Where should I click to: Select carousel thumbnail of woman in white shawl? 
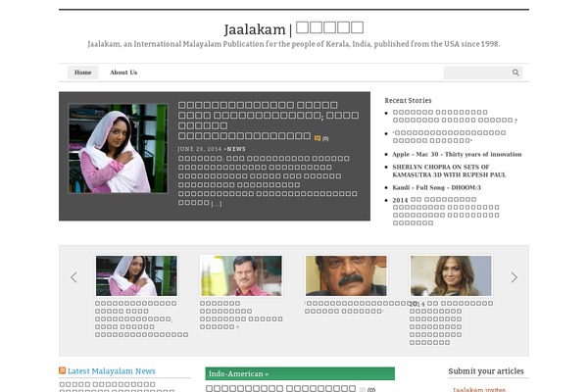136,275
